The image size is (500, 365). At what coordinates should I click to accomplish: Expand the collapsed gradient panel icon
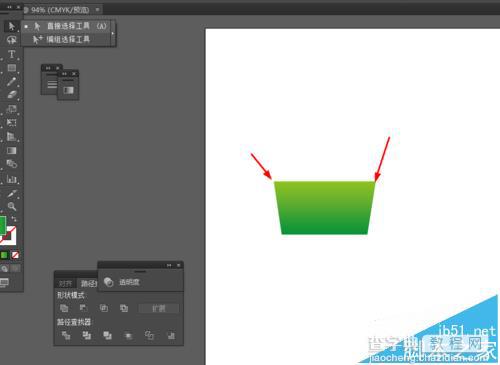[x=68, y=90]
